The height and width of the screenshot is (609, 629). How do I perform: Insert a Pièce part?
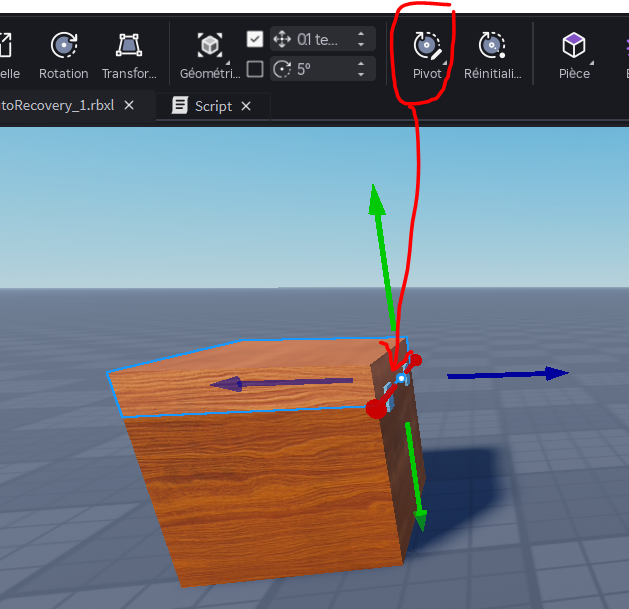tap(573, 45)
